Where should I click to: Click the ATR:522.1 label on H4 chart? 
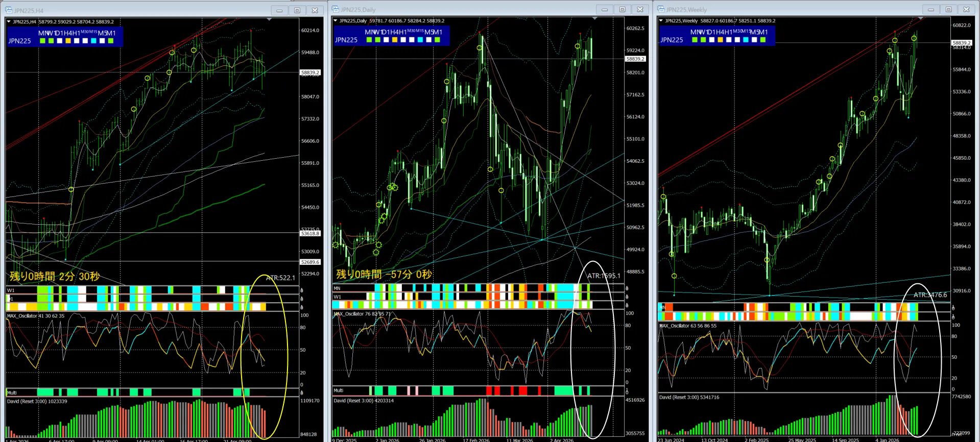280,278
